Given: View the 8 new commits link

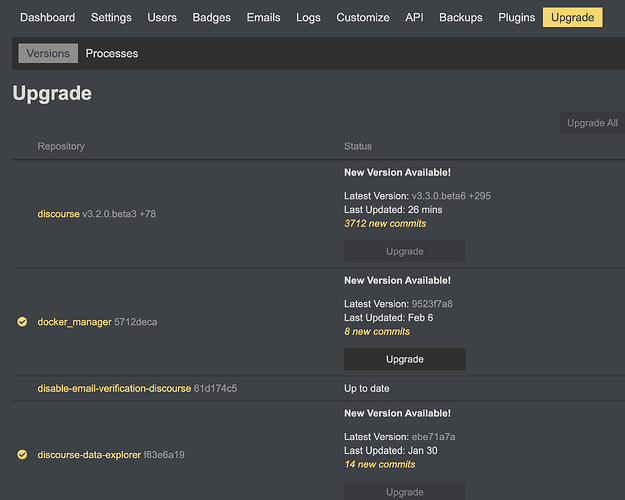Looking at the screenshot, I should click(377, 331).
